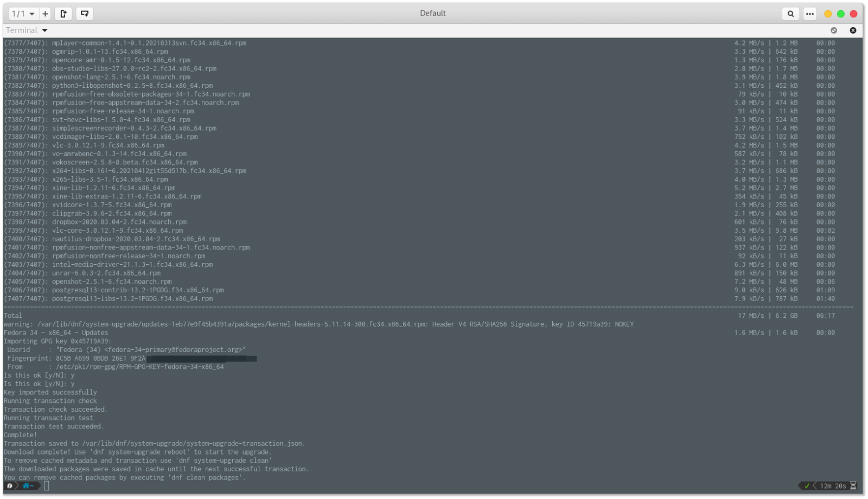Click 'Running transaction check' line
This screenshot has width=868, height=499.
tap(50, 401)
